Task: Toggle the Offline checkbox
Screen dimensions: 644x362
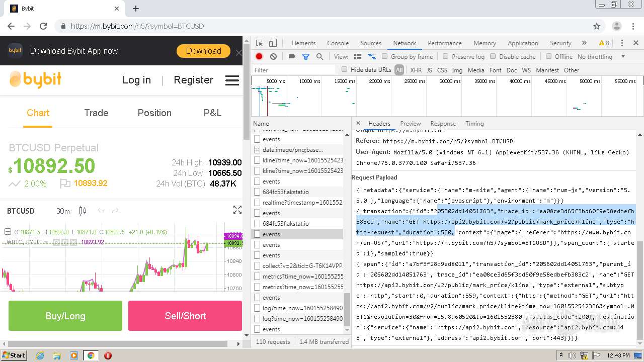Action: tap(548, 56)
